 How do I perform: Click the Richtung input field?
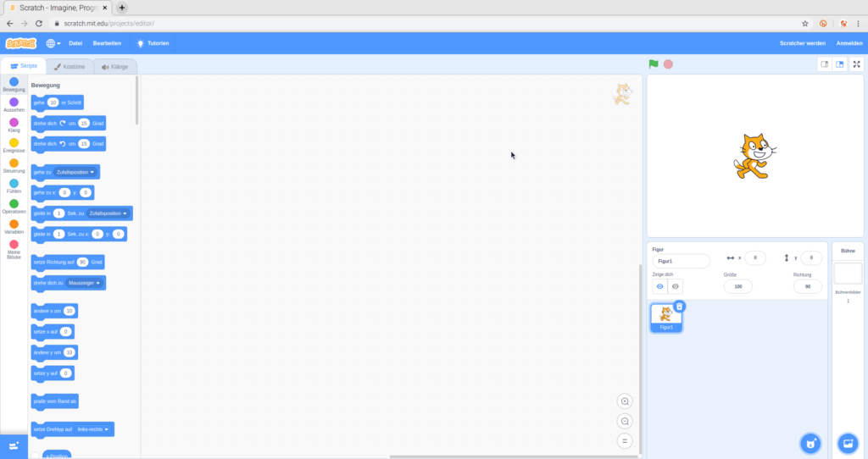point(808,286)
